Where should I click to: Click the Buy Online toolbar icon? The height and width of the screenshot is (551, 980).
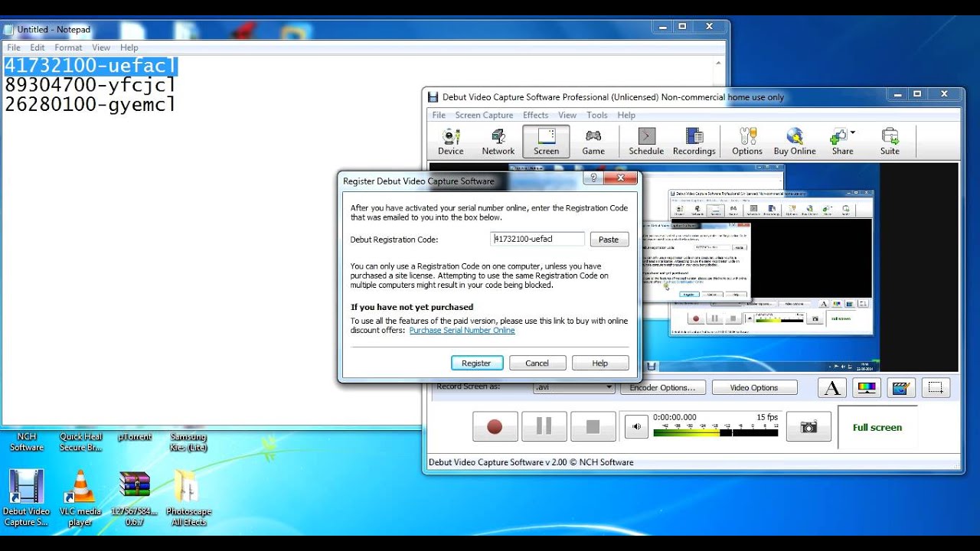pos(795,142)
